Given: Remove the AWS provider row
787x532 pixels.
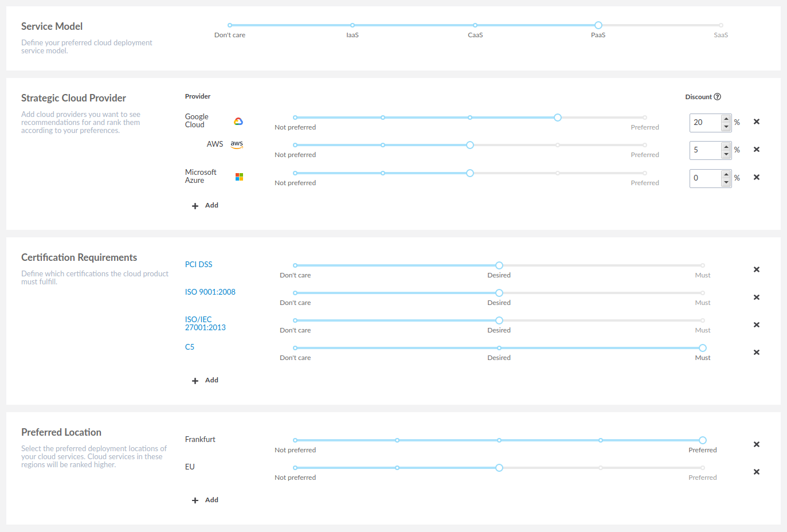Looking at the screenshot, I should tap(756, 150).
